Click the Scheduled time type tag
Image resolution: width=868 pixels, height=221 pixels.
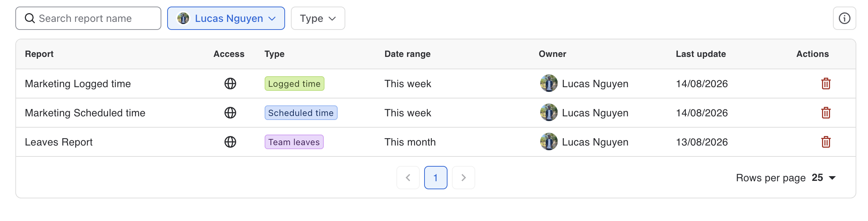[x=301, y=113]
